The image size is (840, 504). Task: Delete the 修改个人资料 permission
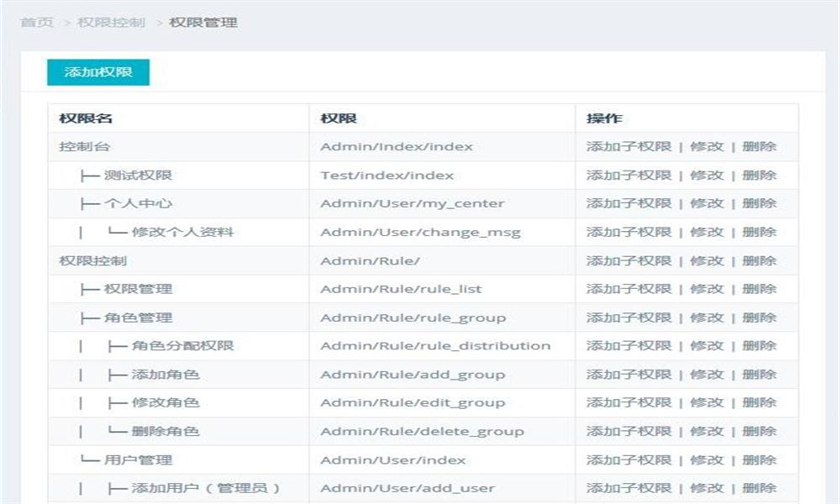tap(759, 232)
